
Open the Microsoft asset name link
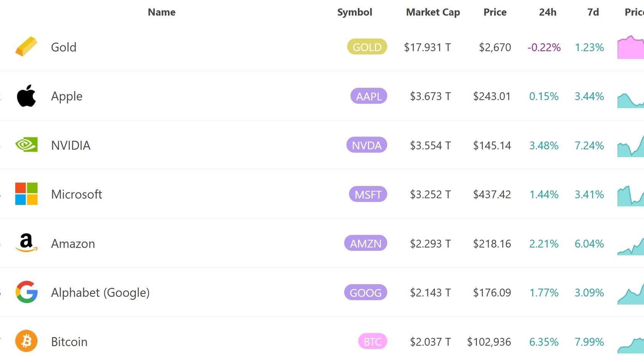pos(77,194)
